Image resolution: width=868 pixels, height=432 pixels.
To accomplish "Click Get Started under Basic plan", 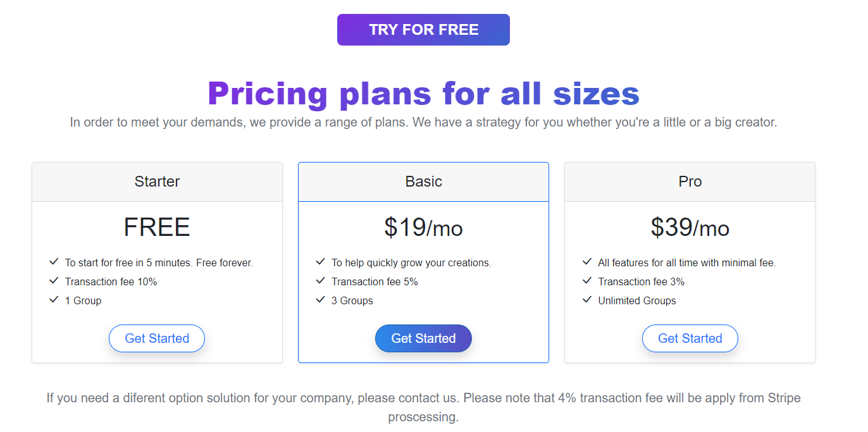I will (x=423, y=338).
